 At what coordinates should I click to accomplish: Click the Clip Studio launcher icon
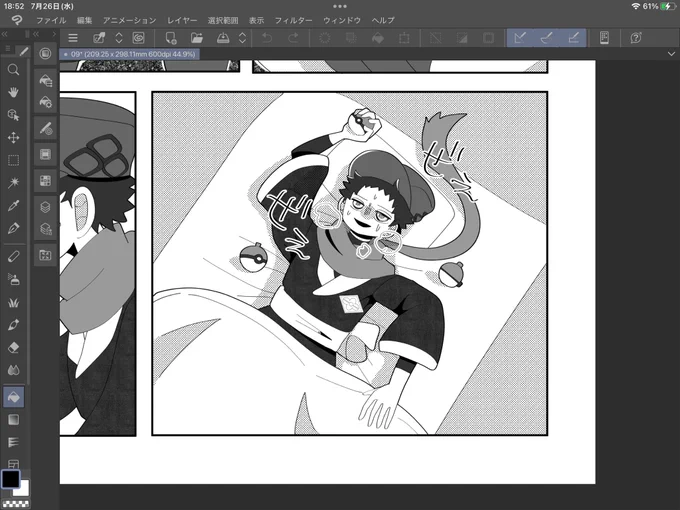[138, 38]
